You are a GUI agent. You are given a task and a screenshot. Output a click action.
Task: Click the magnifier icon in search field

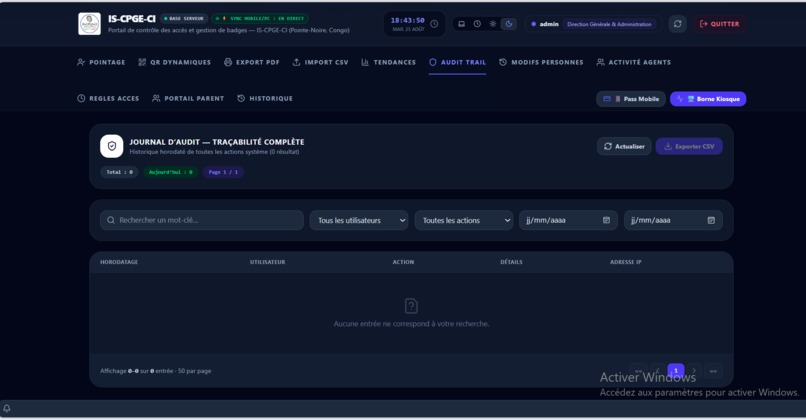coord(111,220)
